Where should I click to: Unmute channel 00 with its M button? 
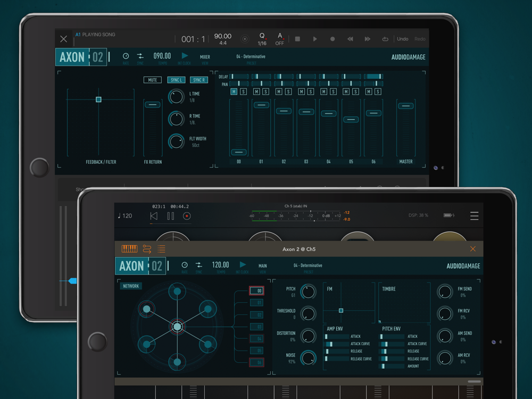pos(234,92)
